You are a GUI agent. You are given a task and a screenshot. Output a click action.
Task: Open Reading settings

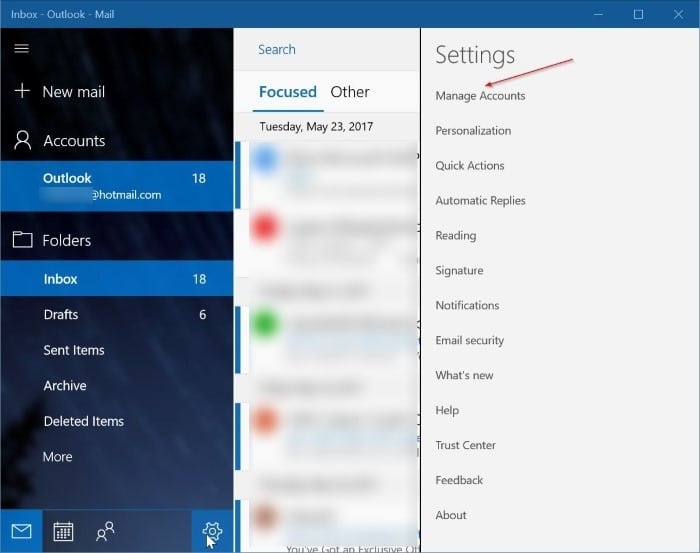coord(456,236)
